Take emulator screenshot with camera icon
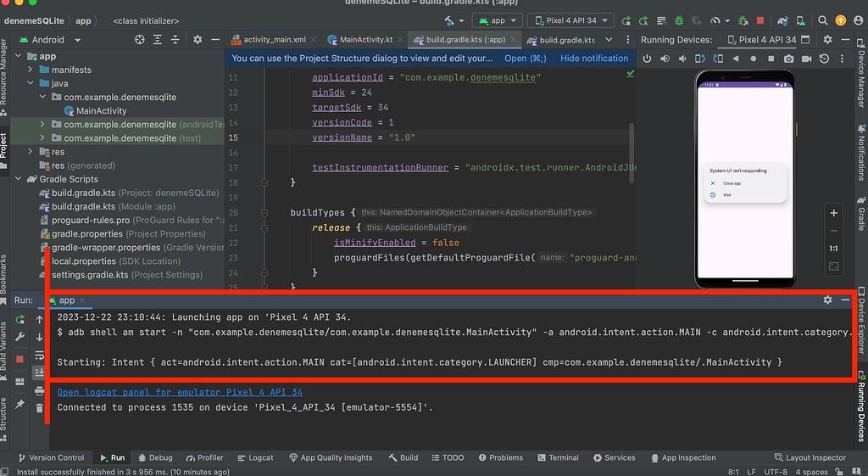The image size is (868, 476). pos(789,59)
